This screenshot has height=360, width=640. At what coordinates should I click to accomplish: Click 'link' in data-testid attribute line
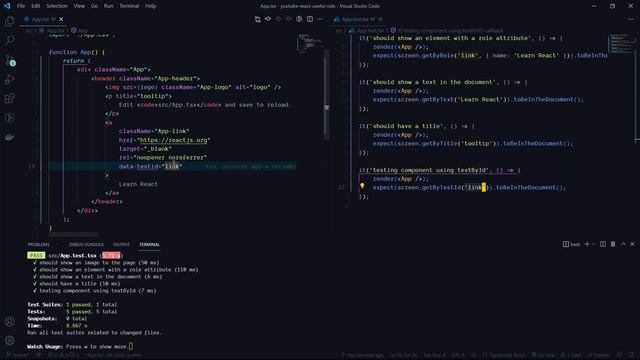pos(172,166)
